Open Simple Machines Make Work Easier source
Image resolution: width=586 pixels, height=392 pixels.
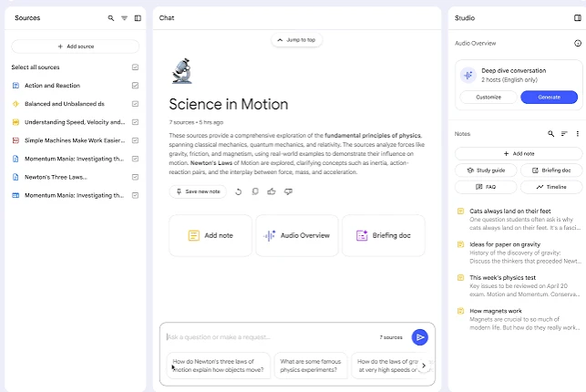(x=75, y=140)
